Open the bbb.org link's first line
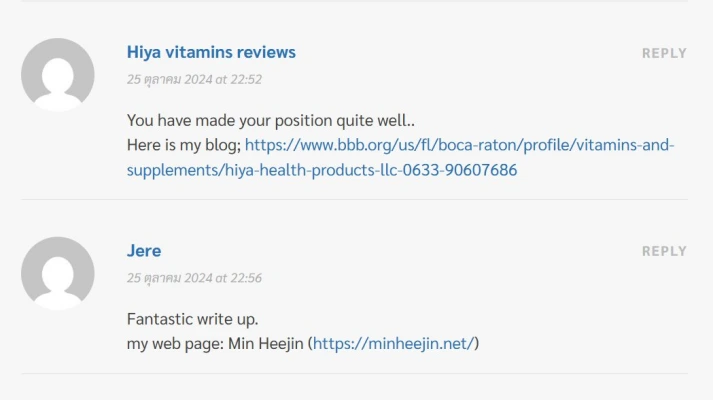 pyautogui.click(x=460, y=145)
